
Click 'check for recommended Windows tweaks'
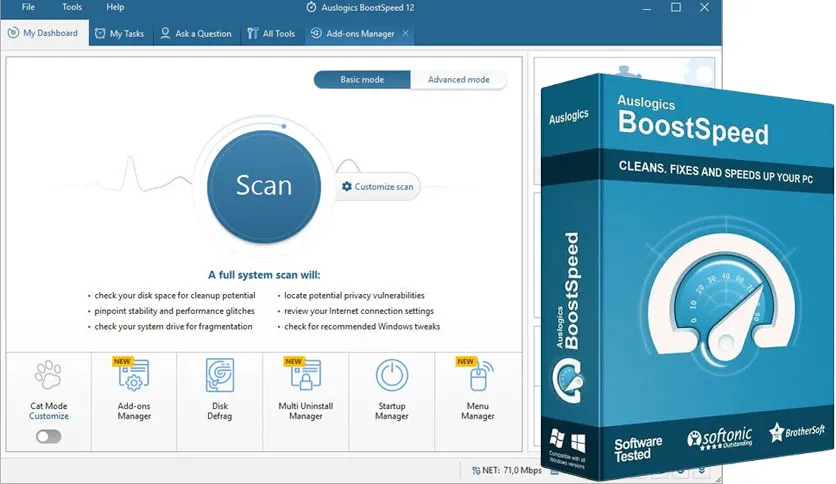click(362, 326)
